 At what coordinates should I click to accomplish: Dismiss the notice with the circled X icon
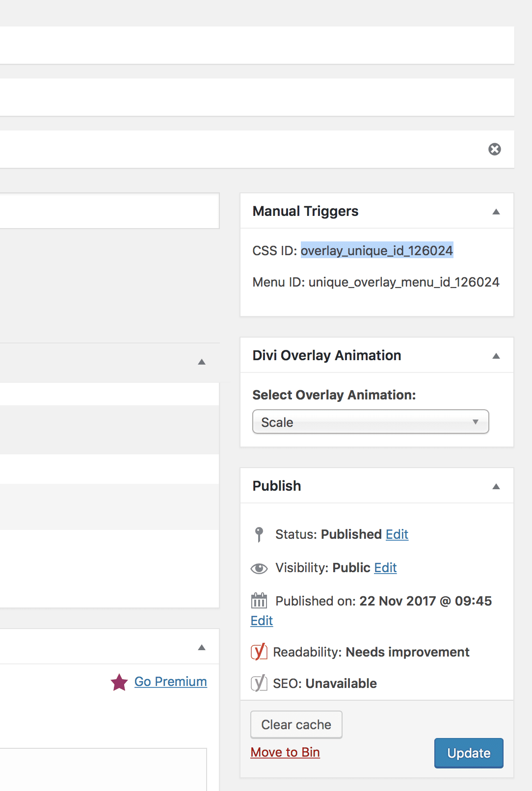tap(495, 149)
